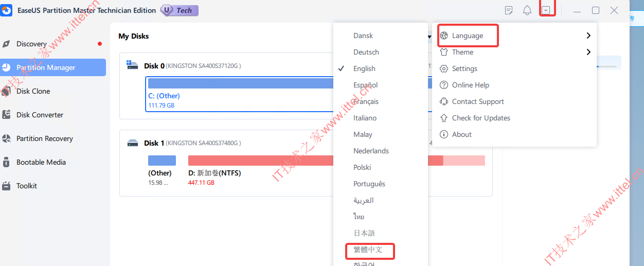This screenshot has height=266, width=644.
Task: Click the Settings gear icon
Action: click(x=444, y=68)
